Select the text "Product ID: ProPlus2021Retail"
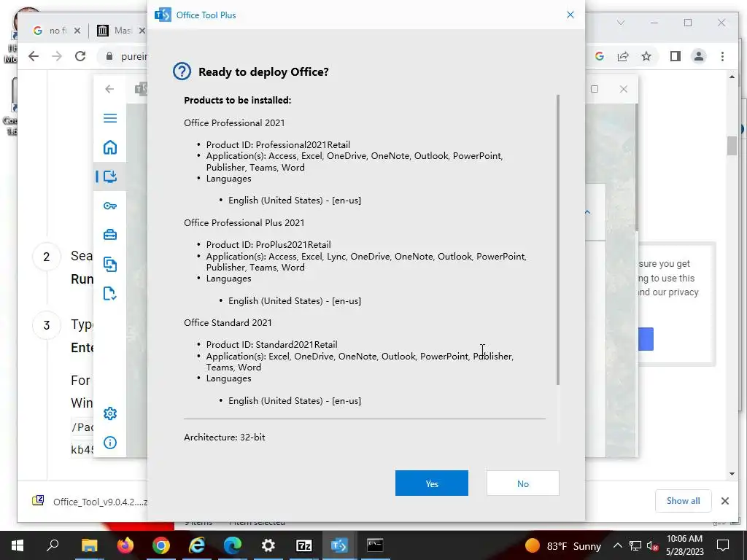 pyautogui.click(x=268, y=245)
